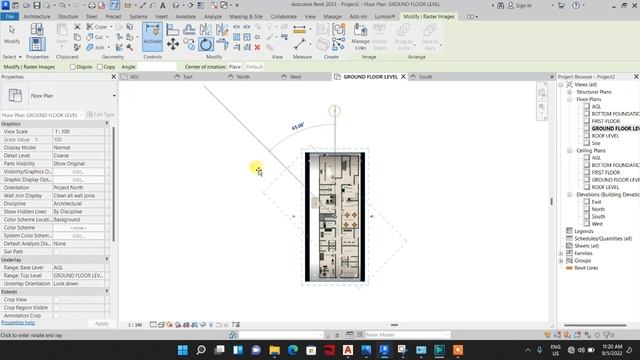This screenshot has width=640, height=360.
Task: Click the red Delete icon
Action: pos(257,47)
